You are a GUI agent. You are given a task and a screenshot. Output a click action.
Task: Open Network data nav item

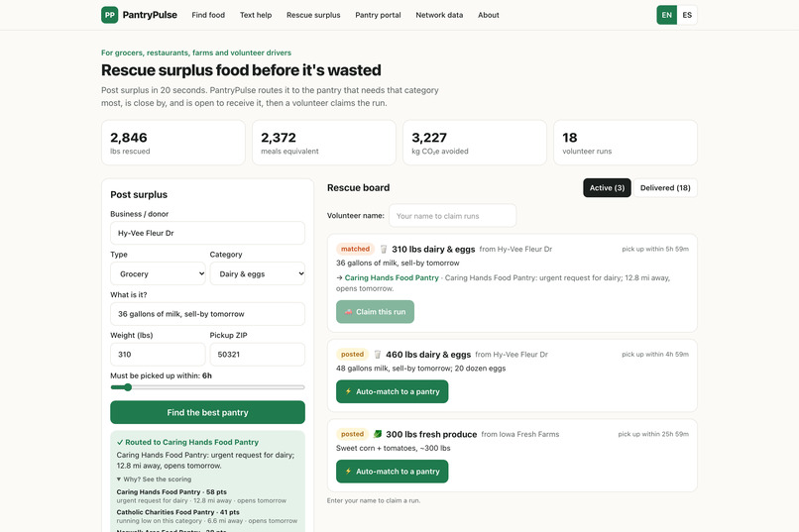point(439,15)
